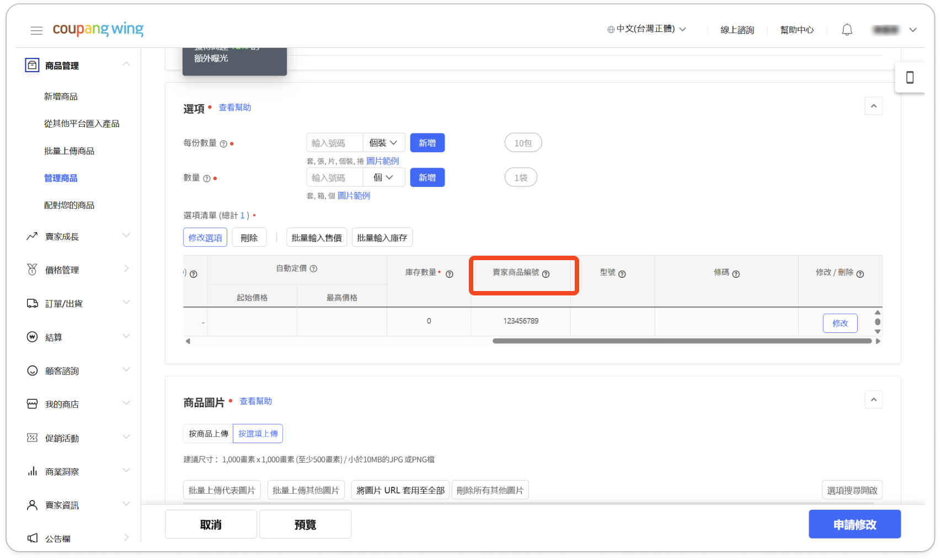Image resolution: width=941 pixels, height=560 pixels.
Task: Click help icon beside 賣家商品編號
Action: [546, 274]
